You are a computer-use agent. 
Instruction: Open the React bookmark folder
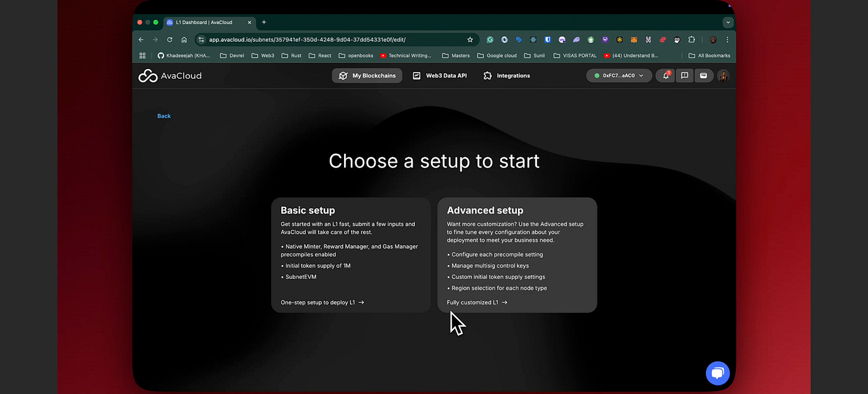[319, 55]
